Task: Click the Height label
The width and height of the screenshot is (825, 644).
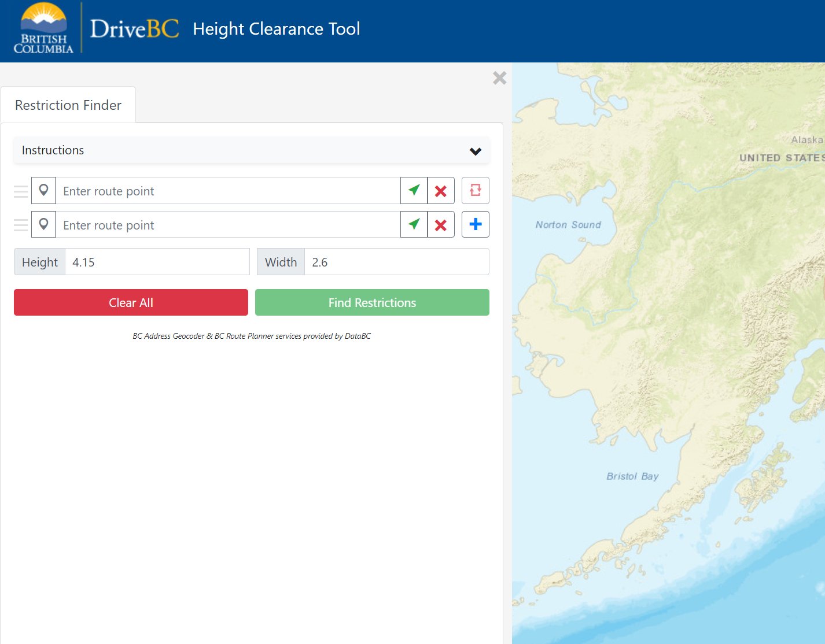Action: click(40, 262)
